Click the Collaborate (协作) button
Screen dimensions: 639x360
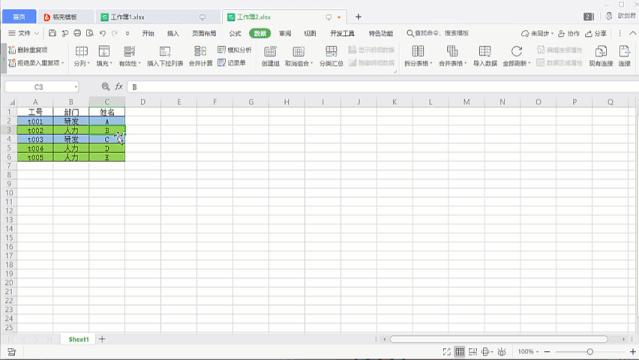(x=568, y=33)
